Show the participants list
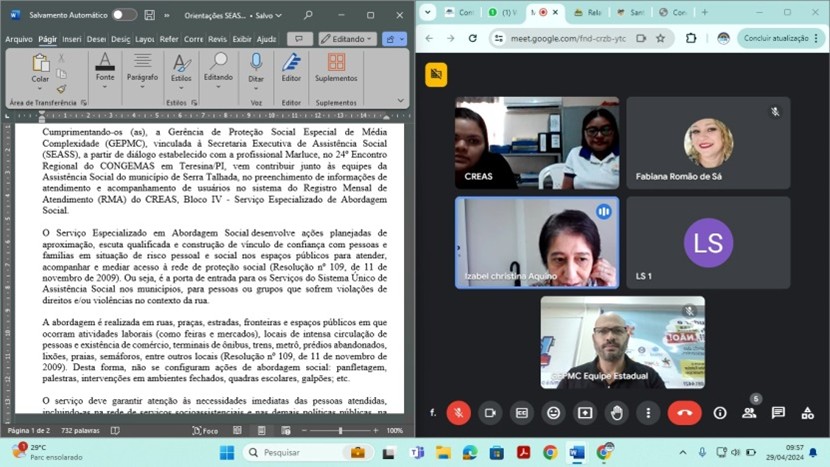Image resolution: width=830 pixels, height=467 pixels. click(749, 412)
